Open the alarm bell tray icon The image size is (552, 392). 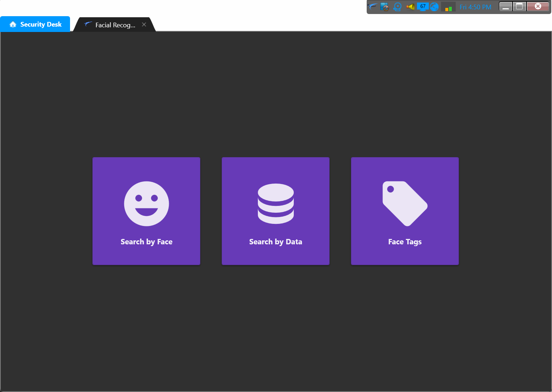coord(398,7)
